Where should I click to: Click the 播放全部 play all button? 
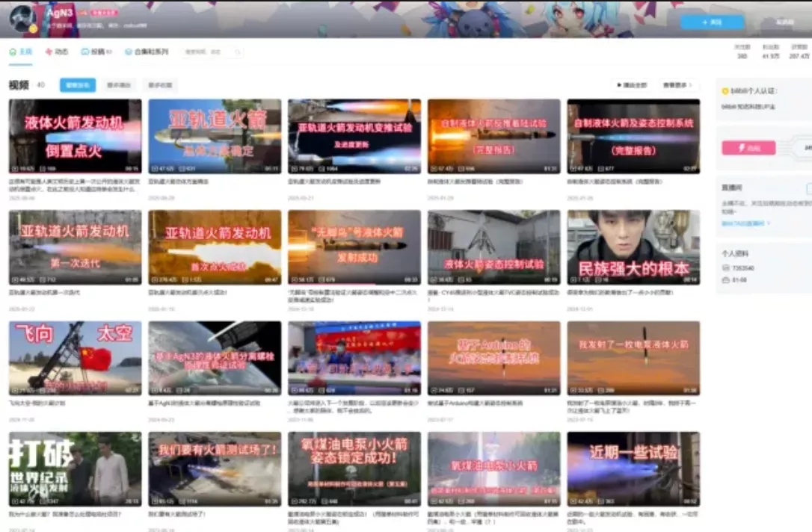tap(632, 85)
